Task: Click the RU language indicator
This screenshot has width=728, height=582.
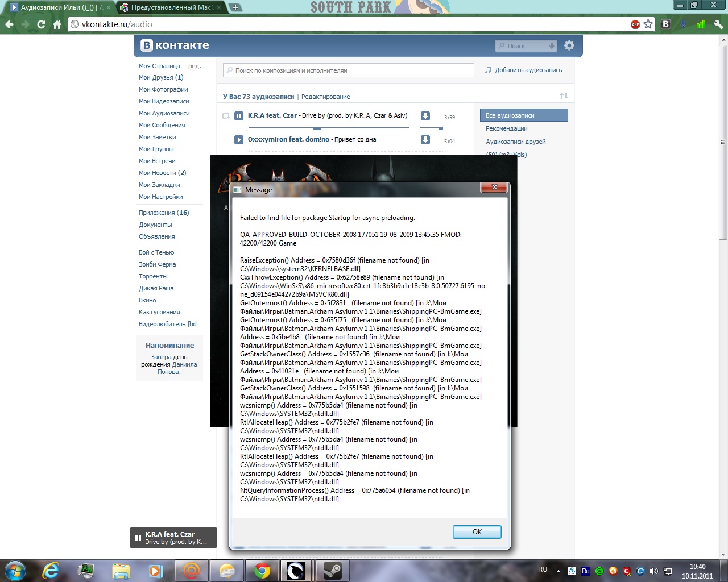Action: [543, 569]
